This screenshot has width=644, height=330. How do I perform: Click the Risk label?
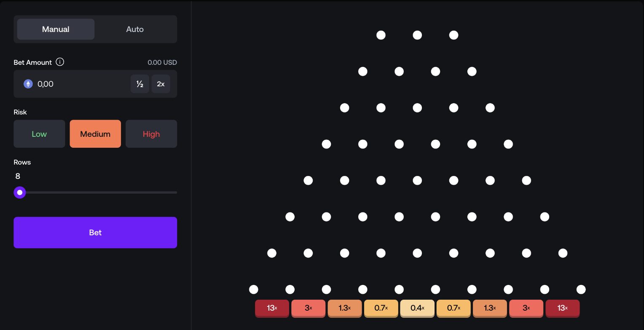(20, 112)
